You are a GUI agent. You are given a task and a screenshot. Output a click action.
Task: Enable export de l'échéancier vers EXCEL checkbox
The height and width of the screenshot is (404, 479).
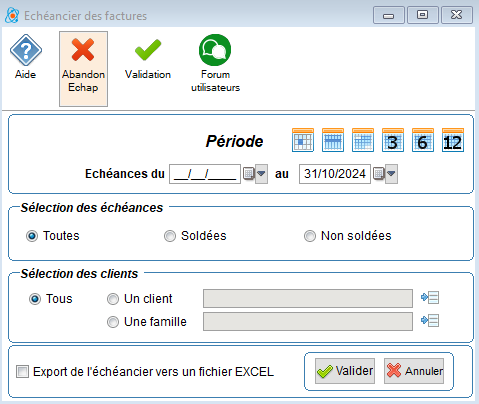click(22, 371)
